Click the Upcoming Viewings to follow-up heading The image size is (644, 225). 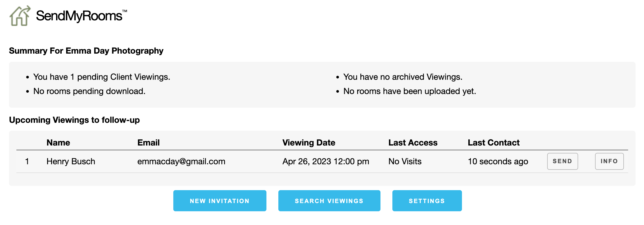(x=74, y=120)
